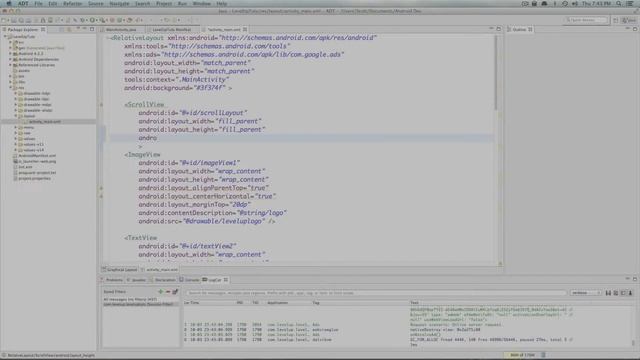Click the Application column header in LogCat
Image resolution: width=640 pixels, height=360 pixels.
[278, 303]
